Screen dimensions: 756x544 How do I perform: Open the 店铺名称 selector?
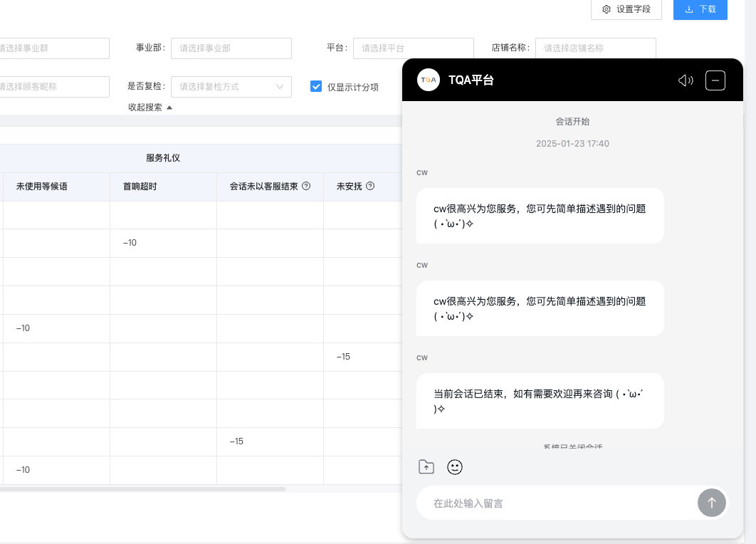pyautogui.click(x=595, y=48)
